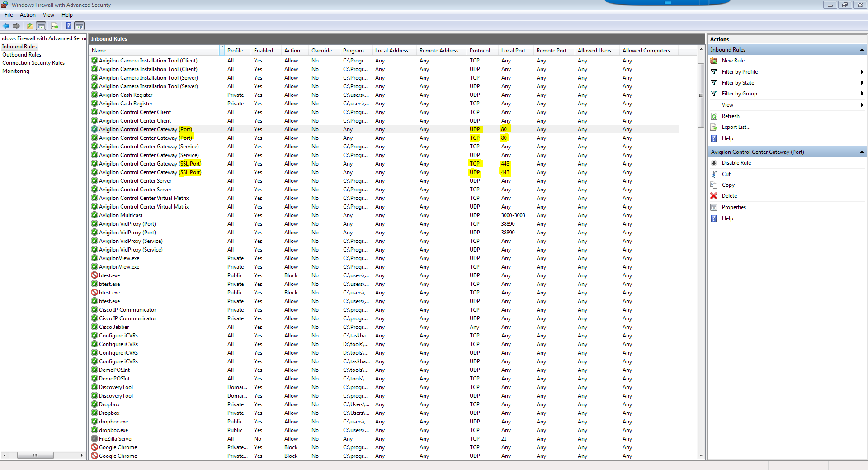This screenshot has height=470, width=868.
Task: Toggle Show/Hide Console Tree toolbar button
Action: click(x=41, y=26)
